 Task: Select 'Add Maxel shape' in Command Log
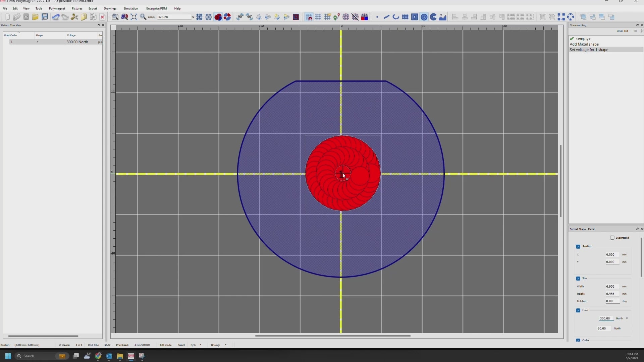584,44
